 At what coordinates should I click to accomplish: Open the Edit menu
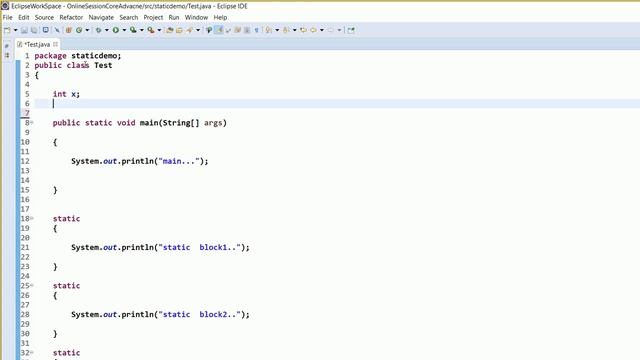[x=24, y=18]
